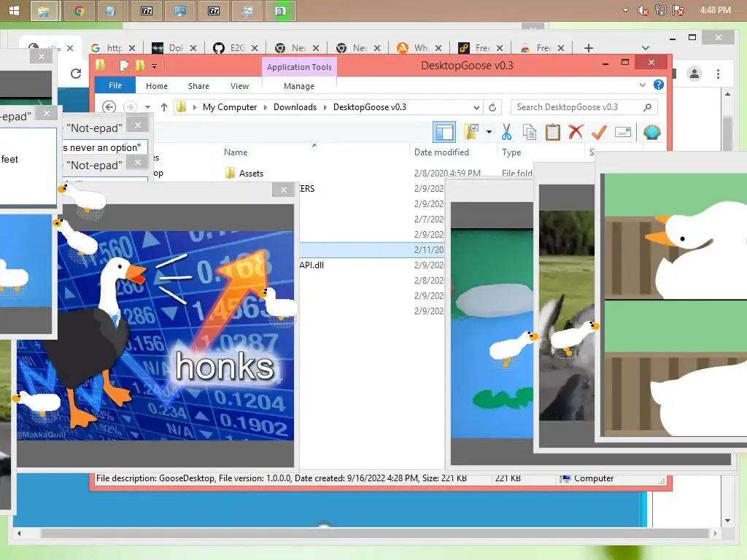This screenshot has width=747, height=560.
Task: Click the Explorer Forward arrow
Action: [x=130, y=106]
